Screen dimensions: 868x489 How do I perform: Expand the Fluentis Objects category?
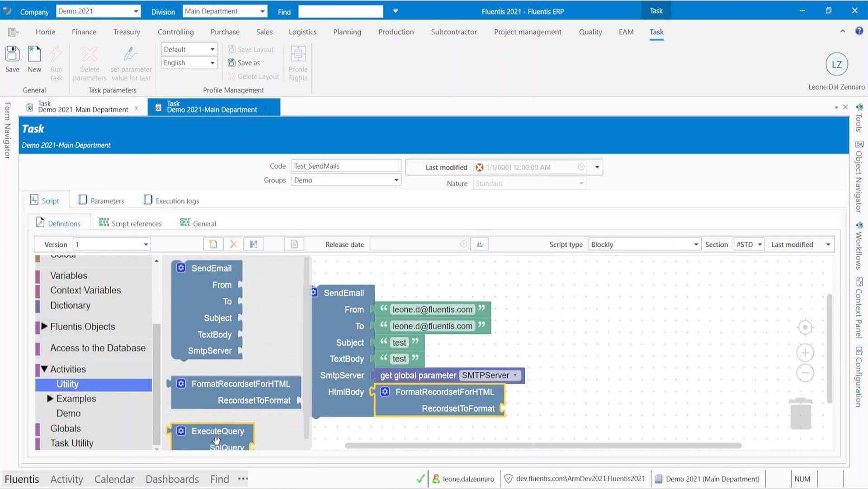(44, 326)
